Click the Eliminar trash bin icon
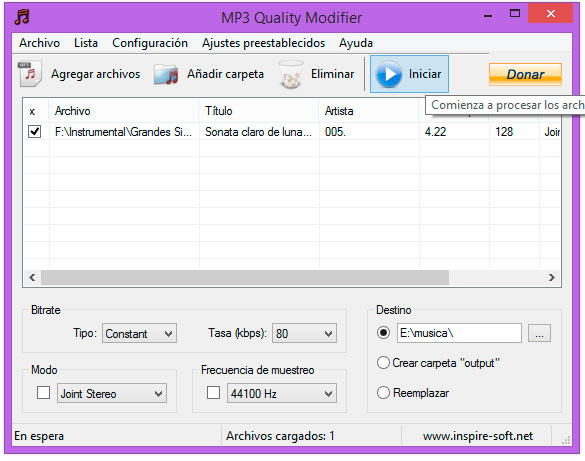The width and height of the screenshot is (585, 461). click(x=291, y=74)
